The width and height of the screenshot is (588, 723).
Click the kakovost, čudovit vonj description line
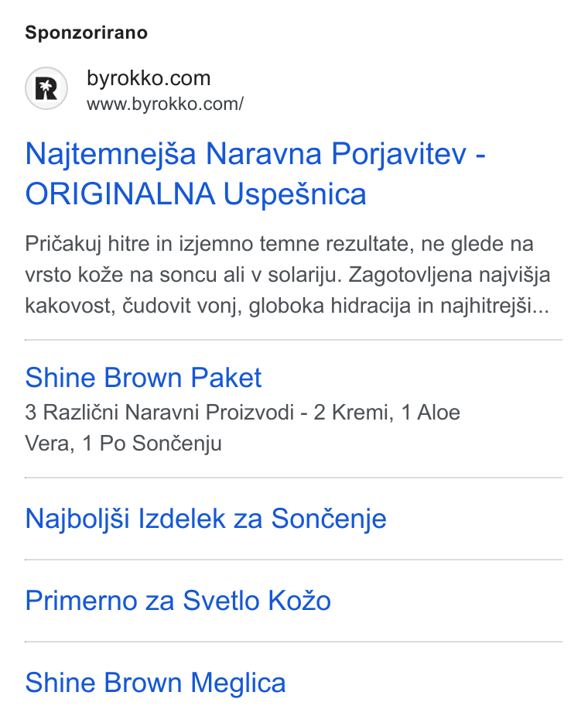click(287, 306)
